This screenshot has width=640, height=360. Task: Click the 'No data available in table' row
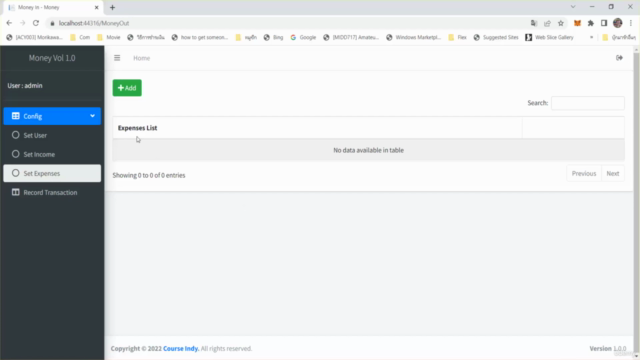(369, 150)
